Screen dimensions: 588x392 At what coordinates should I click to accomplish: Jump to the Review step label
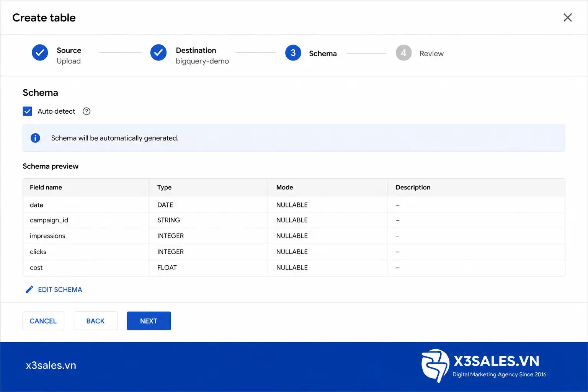click(x=431, y=54)
